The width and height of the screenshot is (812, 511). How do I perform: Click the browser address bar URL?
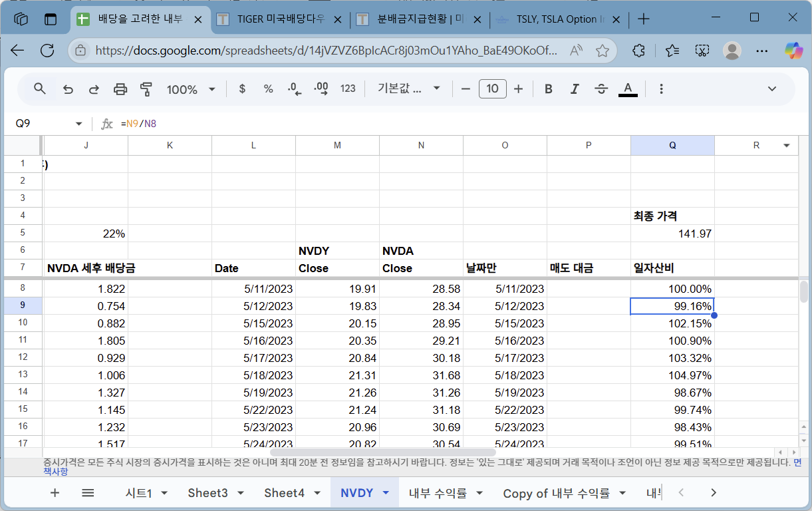coord(327,51)
